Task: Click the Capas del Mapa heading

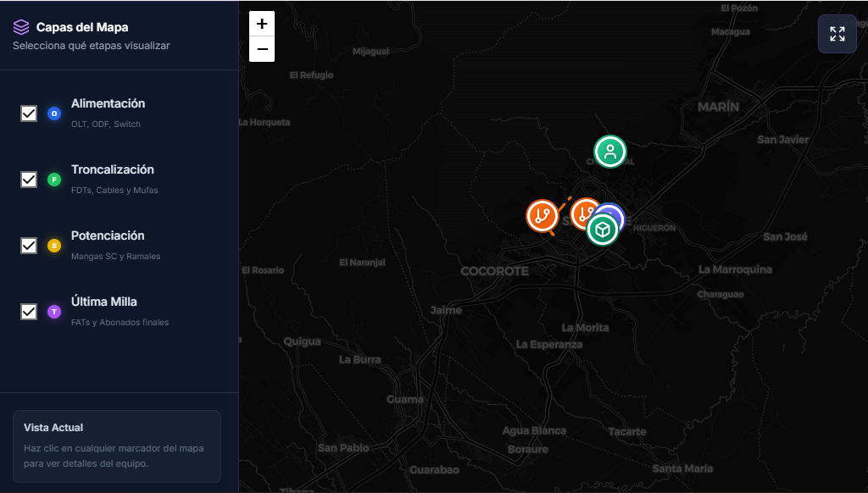Action: click(x=82, y=27)
